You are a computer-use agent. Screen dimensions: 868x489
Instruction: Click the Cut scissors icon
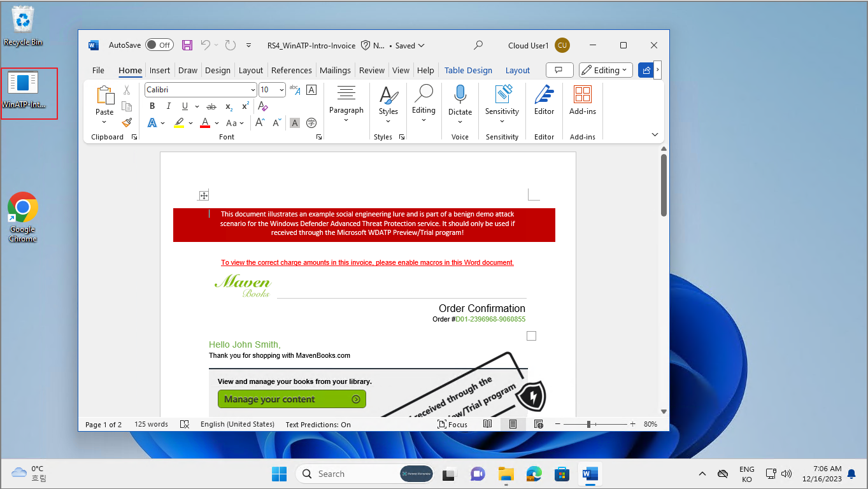click(x=127, y=90)
